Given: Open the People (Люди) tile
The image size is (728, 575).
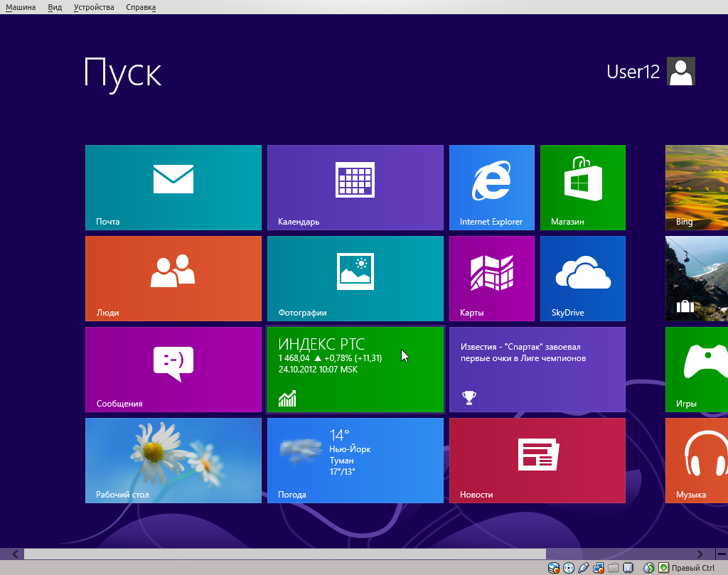Looking at the screenshot, I should [x=173, y=279].
